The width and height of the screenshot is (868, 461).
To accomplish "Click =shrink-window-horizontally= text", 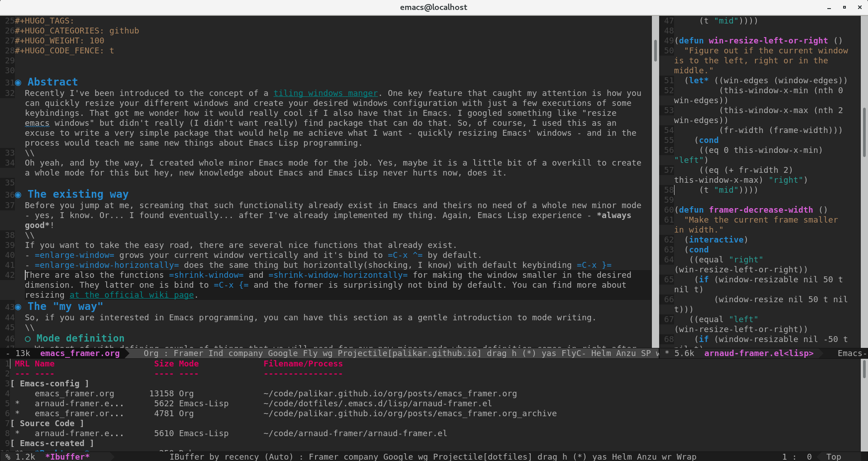I will [338, 275].
